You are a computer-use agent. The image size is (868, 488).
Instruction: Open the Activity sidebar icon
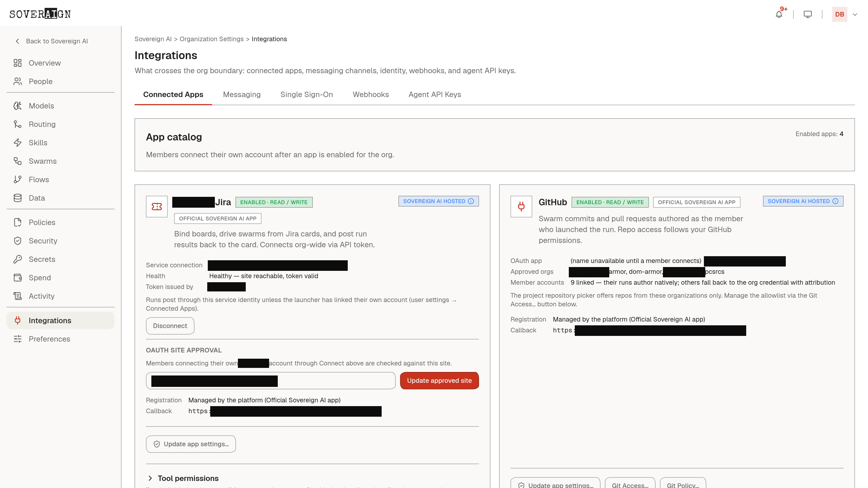point(18,296)
